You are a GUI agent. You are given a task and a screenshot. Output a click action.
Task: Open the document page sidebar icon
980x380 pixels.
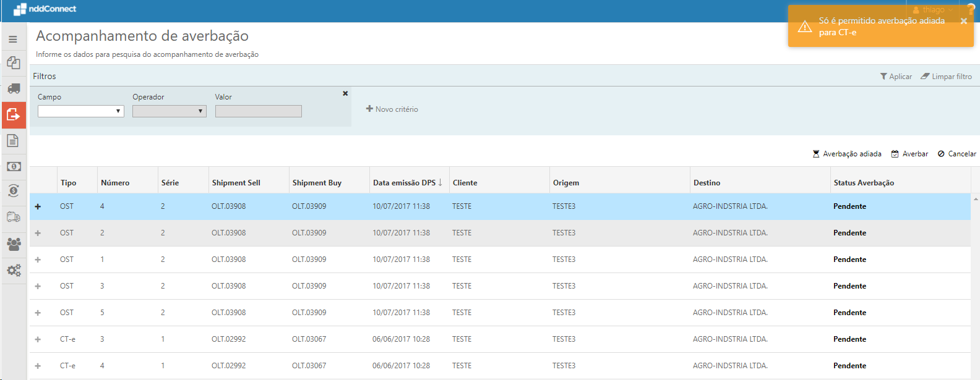(13, 141)
